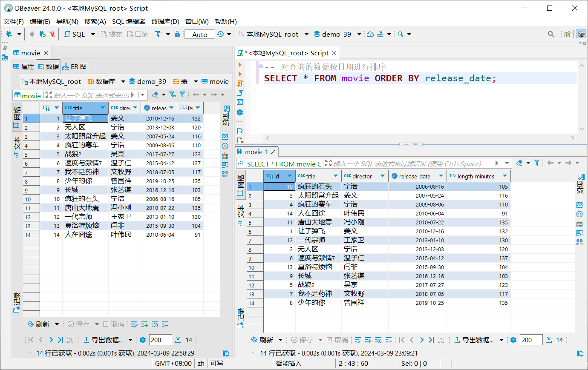
Task: Toggle the record mode in the left panel
Action: tap(17, 303)
